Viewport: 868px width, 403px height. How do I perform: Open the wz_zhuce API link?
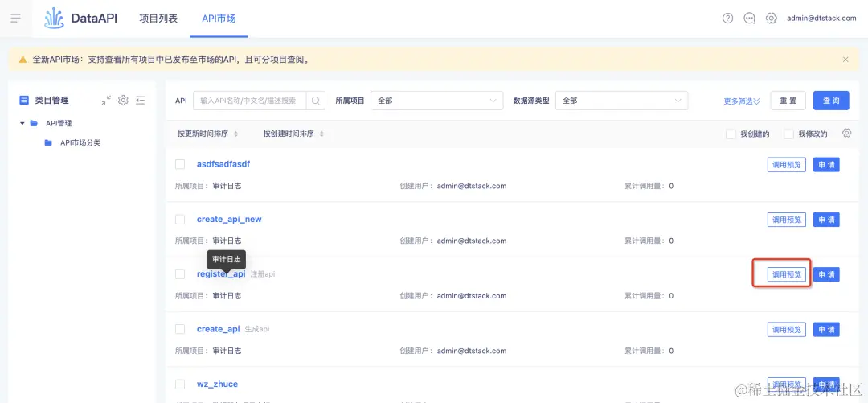coord(217,384)
